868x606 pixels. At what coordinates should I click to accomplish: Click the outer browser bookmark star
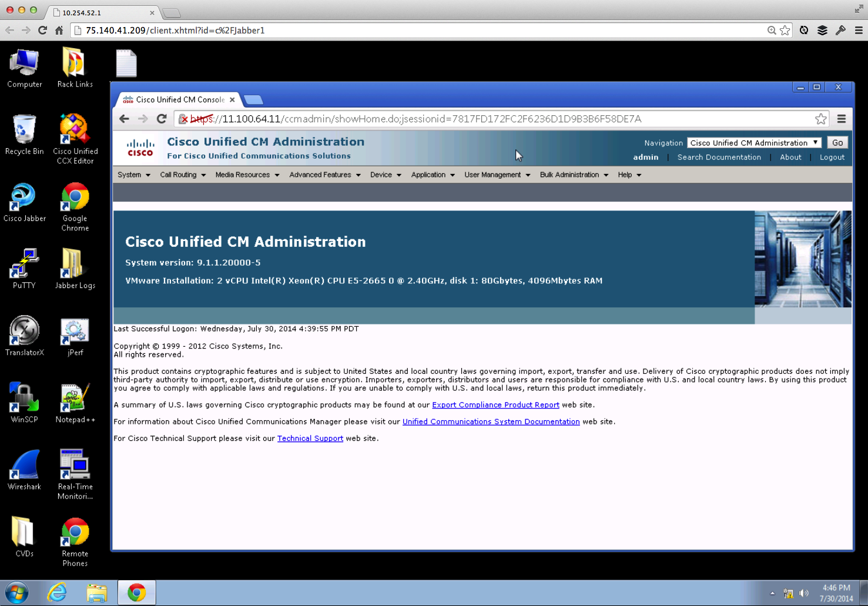click(x=785, y=30)
